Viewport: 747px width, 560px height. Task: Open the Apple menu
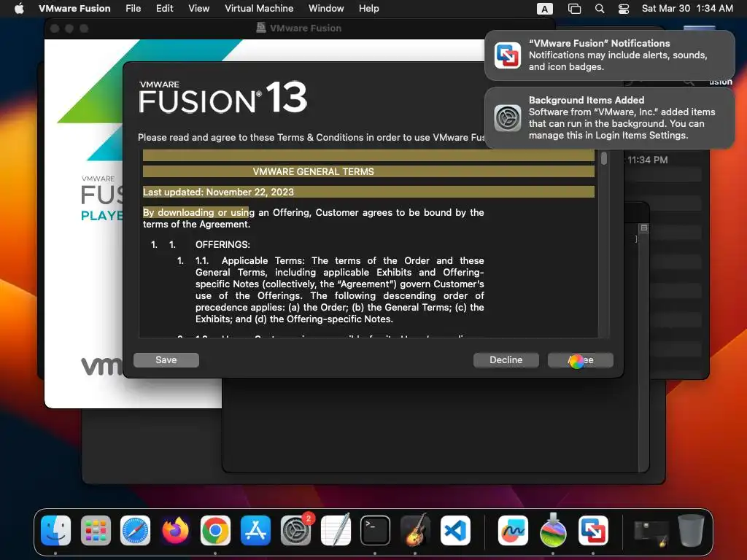pos(19,8)
